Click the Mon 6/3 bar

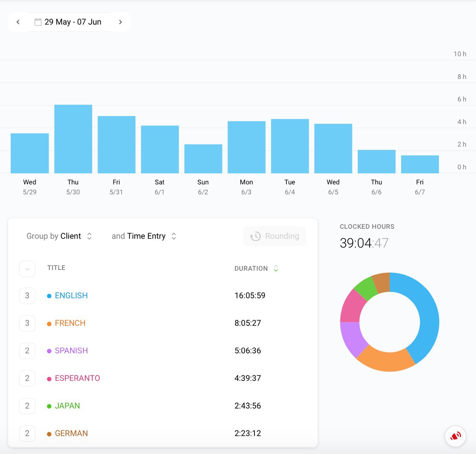247,147
